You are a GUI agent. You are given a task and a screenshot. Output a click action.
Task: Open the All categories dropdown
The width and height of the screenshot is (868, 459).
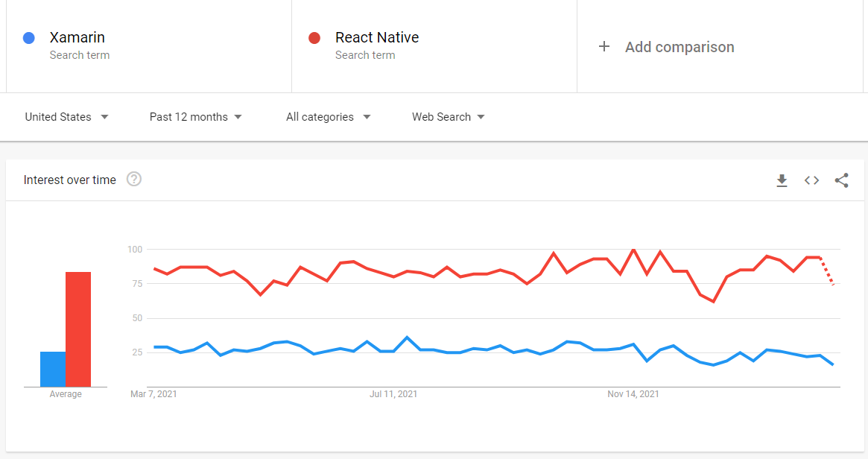coord(328,117)
